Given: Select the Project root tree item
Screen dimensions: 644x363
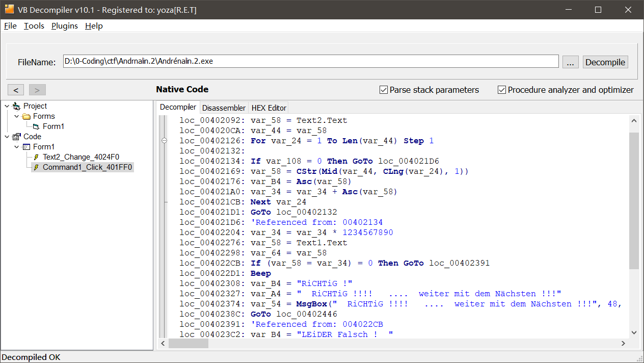Looking at the screenshot, I should click(x=35, y=106).
